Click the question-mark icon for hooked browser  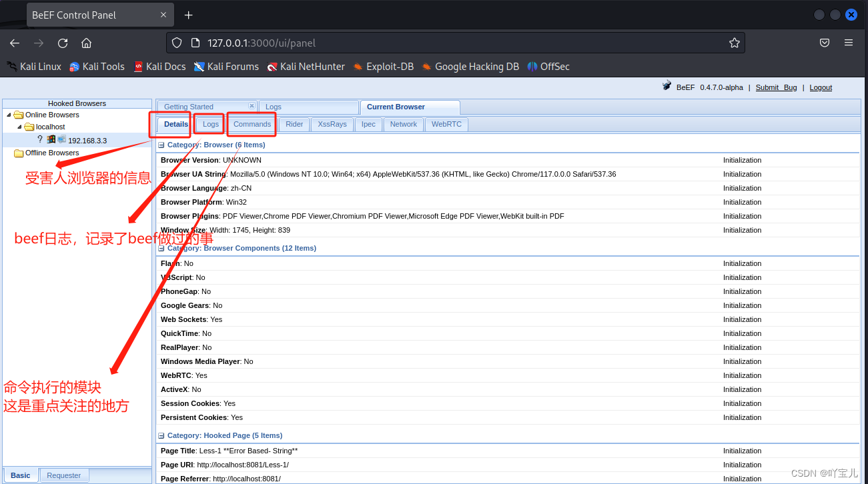pos(39,139)
